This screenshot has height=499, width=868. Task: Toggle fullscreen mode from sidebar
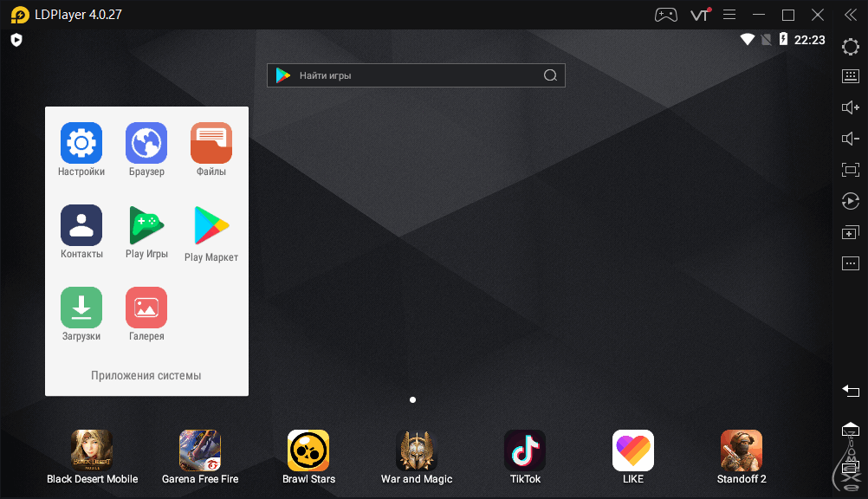tap(851, 170)
